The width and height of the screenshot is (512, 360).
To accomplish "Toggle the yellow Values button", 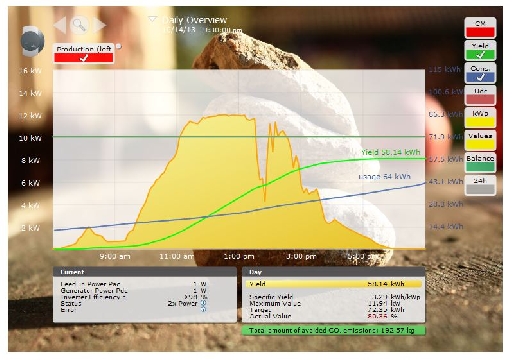I will point(480,140).
